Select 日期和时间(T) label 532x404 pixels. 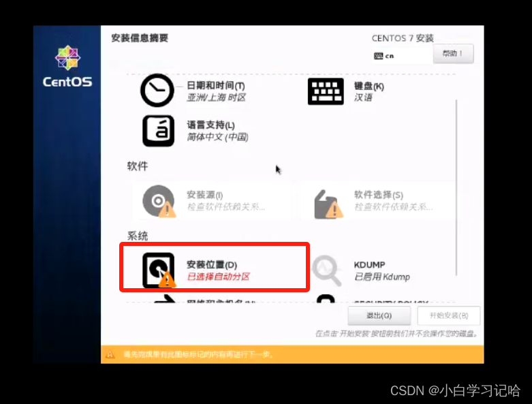(x=216, y=85)
